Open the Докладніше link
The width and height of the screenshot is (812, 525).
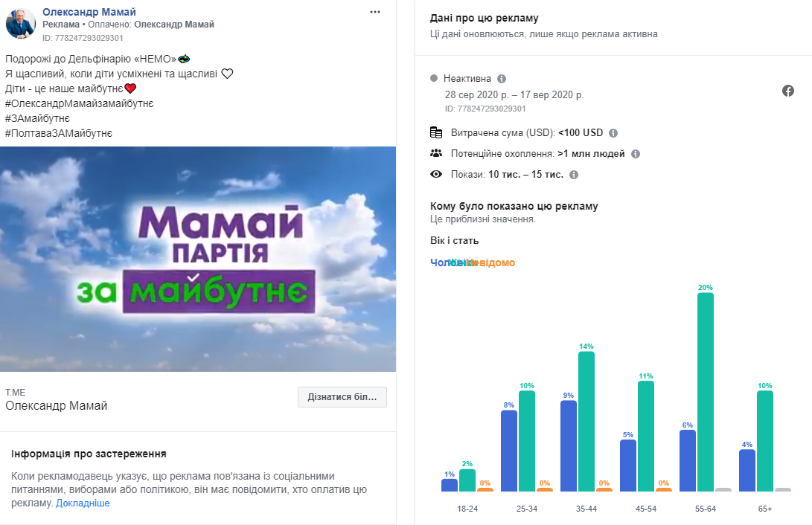point(83,503)
